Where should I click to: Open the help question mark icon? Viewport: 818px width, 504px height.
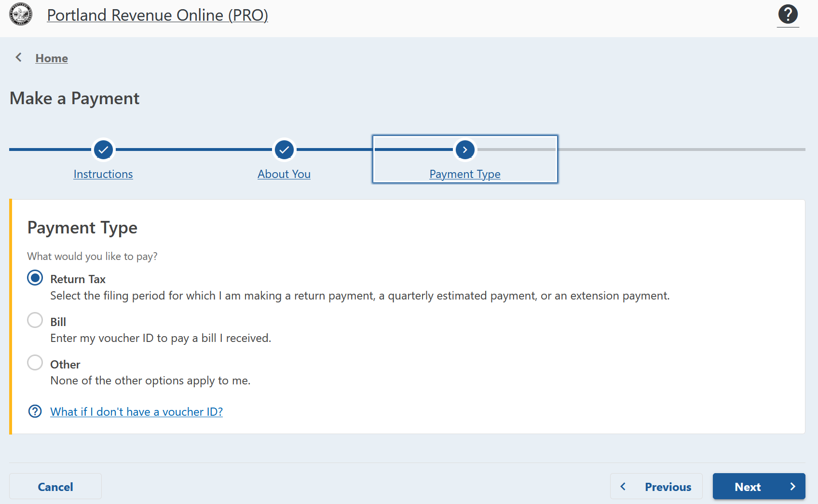pos(788,14)
